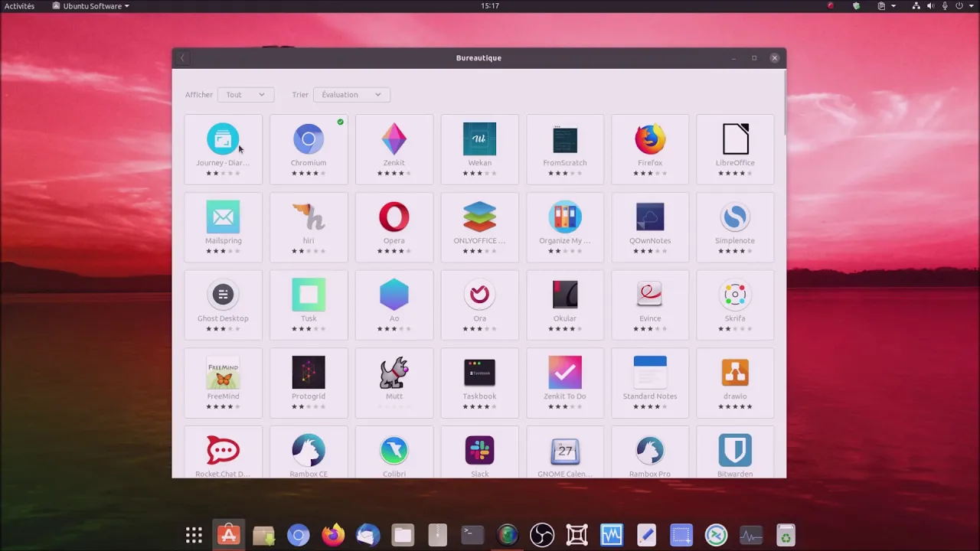
Task: Open the GNOME Calendar app tile
Action: [565, 452]
